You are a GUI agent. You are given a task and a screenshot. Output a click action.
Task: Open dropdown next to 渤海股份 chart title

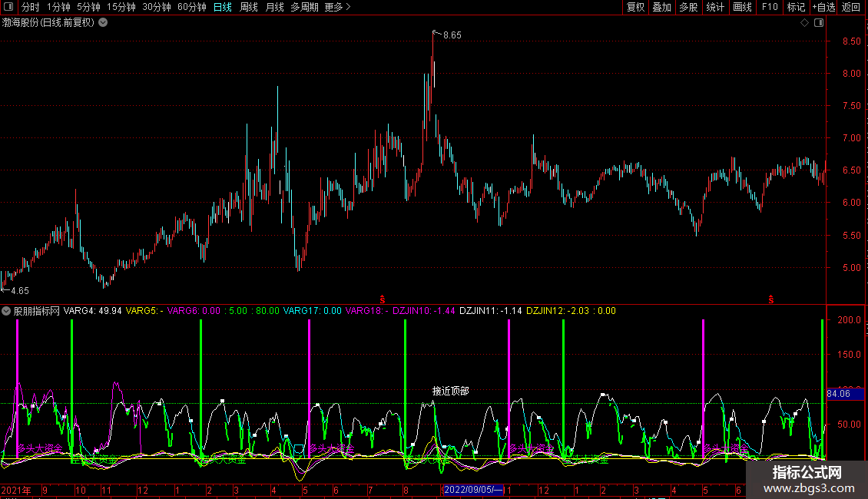(103, 22)
